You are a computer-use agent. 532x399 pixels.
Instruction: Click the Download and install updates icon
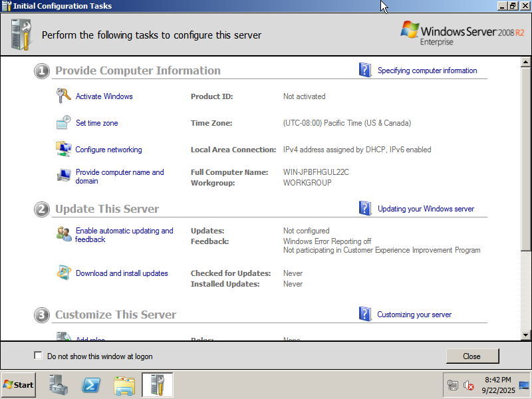click(63, 273)
